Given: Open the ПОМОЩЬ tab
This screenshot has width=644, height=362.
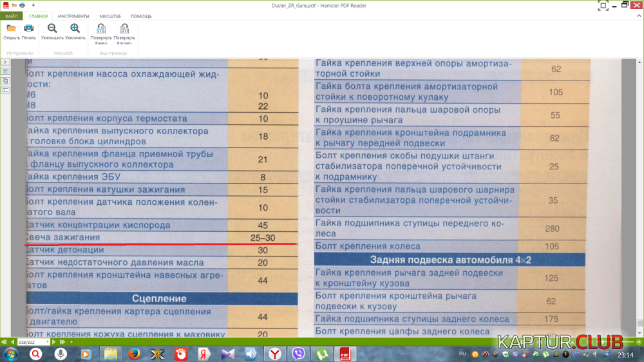Looking at the screenshot, I should 141,15.
